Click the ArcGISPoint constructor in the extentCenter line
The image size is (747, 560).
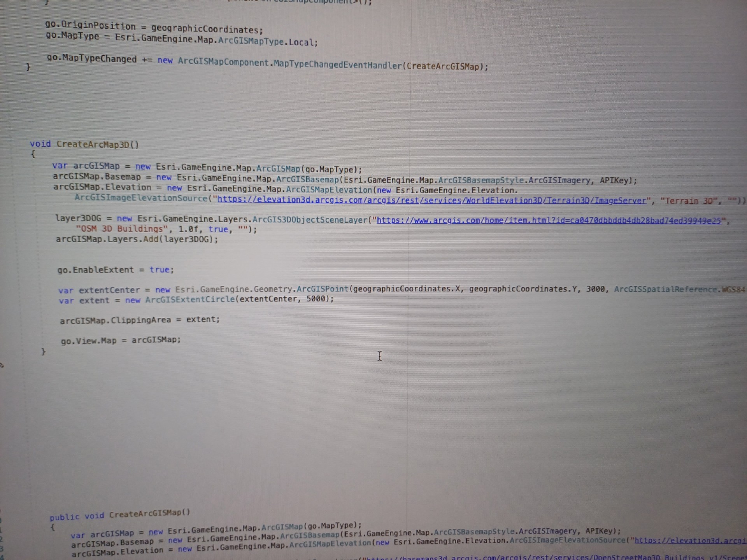click(323, 289)
